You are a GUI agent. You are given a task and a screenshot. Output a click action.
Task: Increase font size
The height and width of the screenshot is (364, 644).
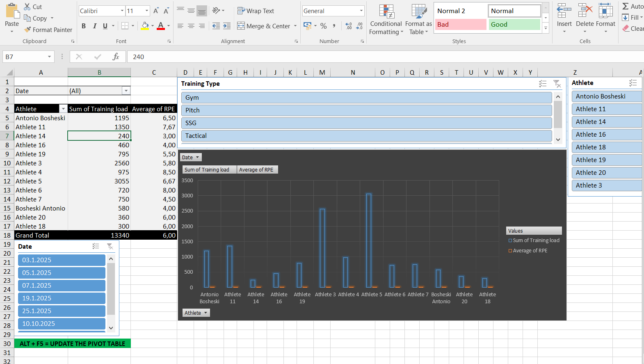[x=156, y=11]
